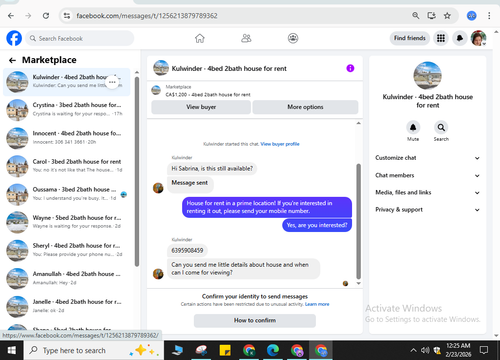Open three-dot options on Kulwinder conversation
500x360 pixels.
coord(112,82)
